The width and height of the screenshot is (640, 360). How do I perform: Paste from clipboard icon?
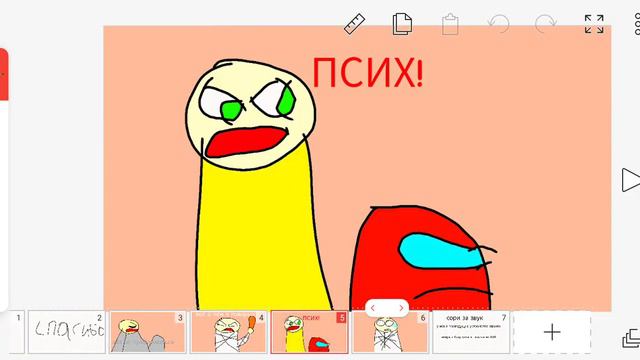450,24
